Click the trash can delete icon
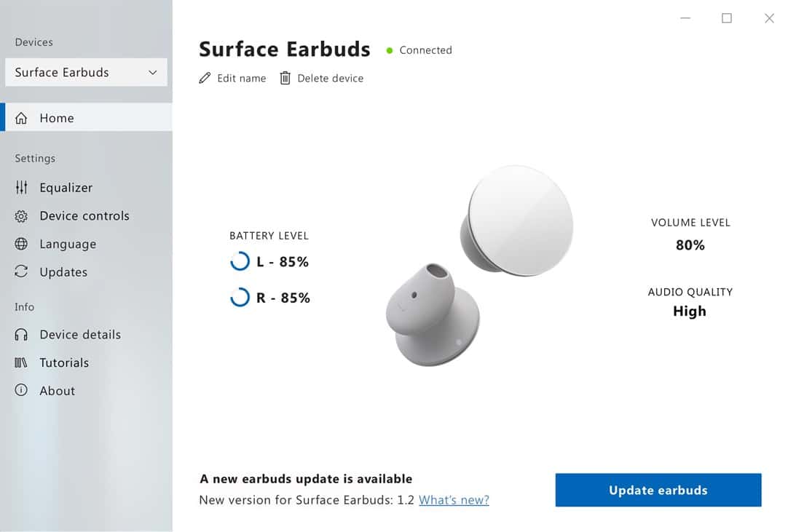 point(285,78)
